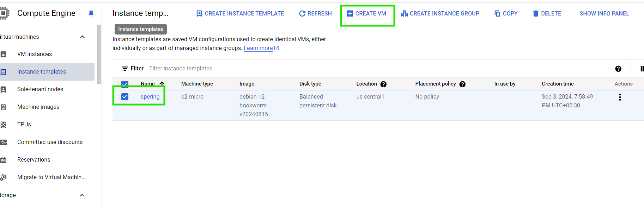Screen dimensions: 644x207
Task: Click the Delete trash icon
Action: pos(536,13)
